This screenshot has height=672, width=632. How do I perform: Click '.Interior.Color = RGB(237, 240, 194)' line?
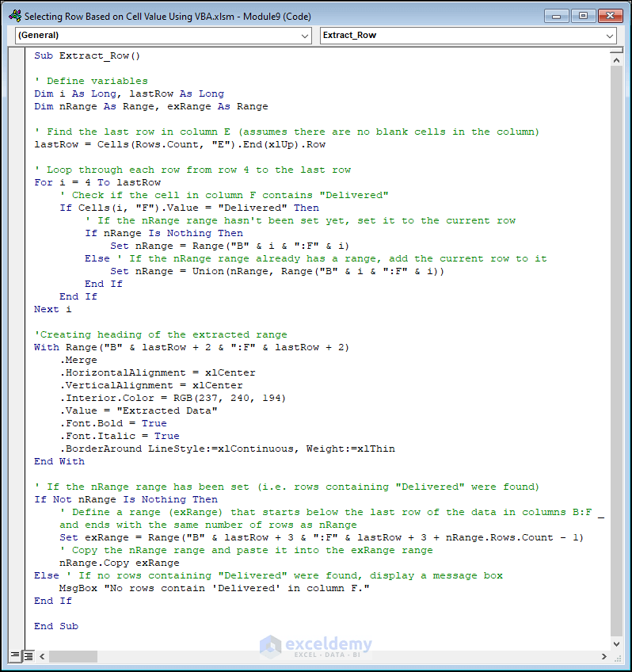point(173,398)
